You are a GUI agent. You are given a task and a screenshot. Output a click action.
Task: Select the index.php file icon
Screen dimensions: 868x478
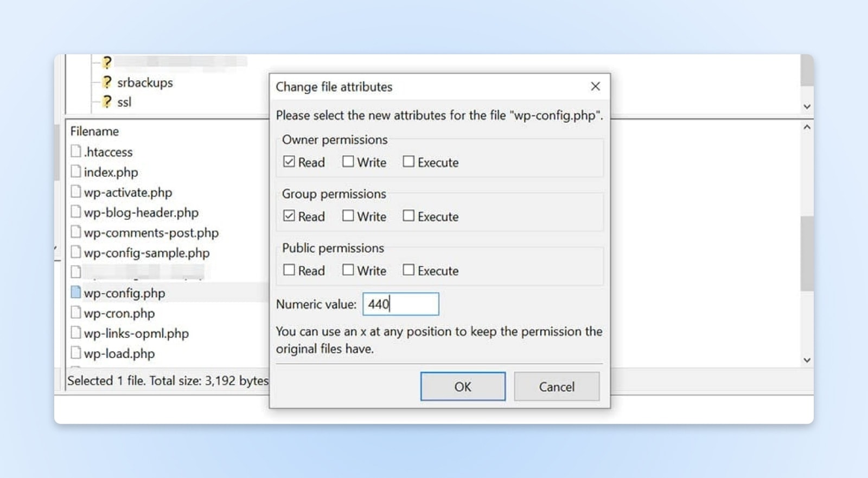tap(76, 171)
